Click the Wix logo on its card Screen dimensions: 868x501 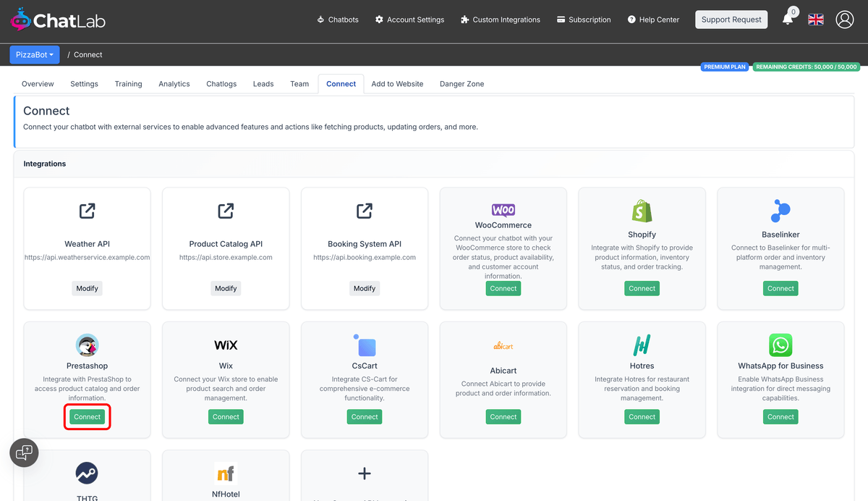click(225, 346)
